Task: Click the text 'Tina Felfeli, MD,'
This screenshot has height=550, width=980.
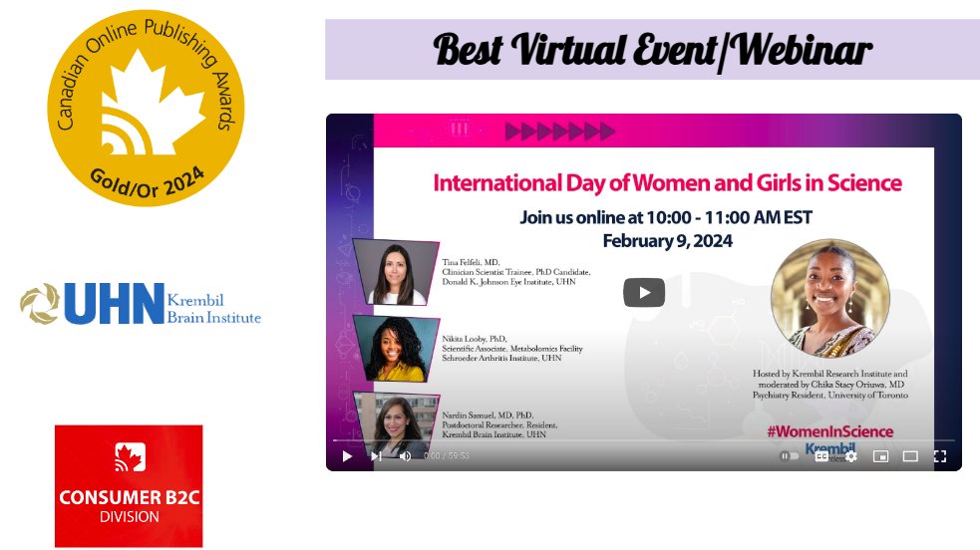Action: click(472, 262)
